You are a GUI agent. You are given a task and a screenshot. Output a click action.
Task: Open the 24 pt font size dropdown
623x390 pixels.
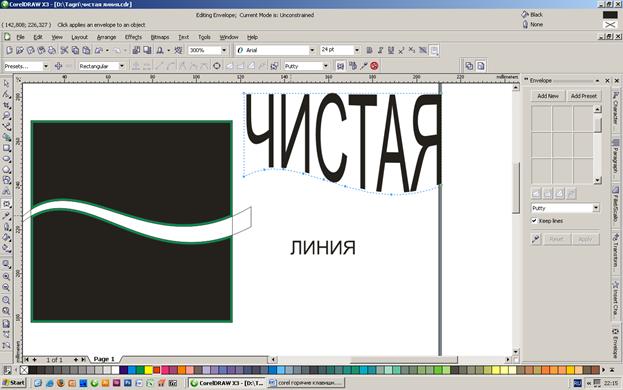(x=356, y=50)
